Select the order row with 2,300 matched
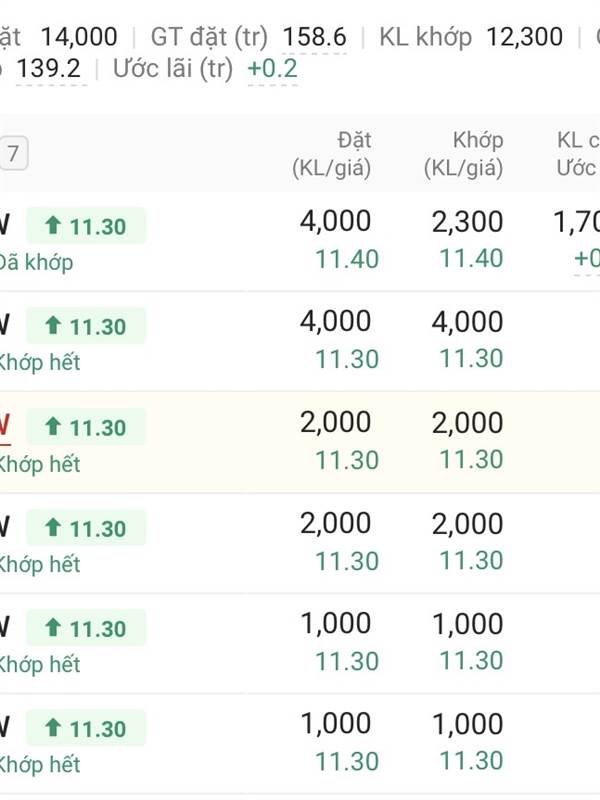This screenshot has height=800, width=600. click(x=300, y=241)
